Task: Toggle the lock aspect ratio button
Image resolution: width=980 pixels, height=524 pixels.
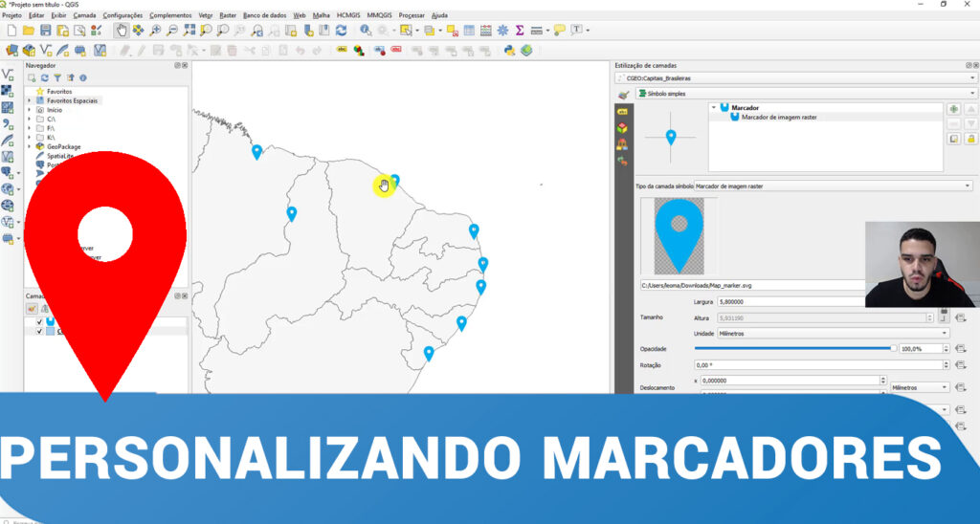Action: click(944, 317)
